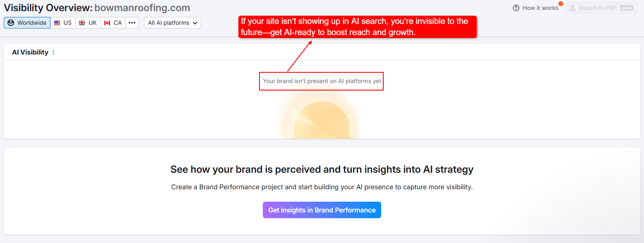Click the Export to PDF upload icon
The width and height of the screenshot is (644, 243).
(572, 8)
